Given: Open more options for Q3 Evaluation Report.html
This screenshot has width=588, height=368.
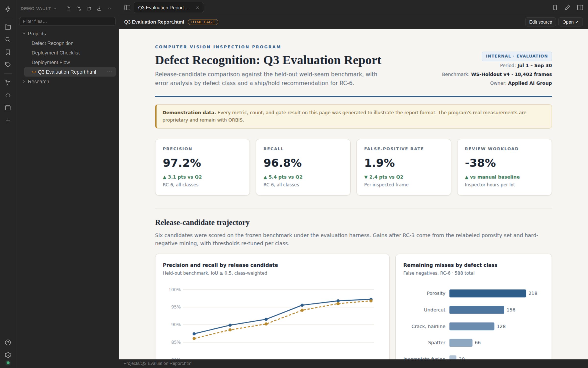Looking at the screenshot, I should click(x=110, y=72).
